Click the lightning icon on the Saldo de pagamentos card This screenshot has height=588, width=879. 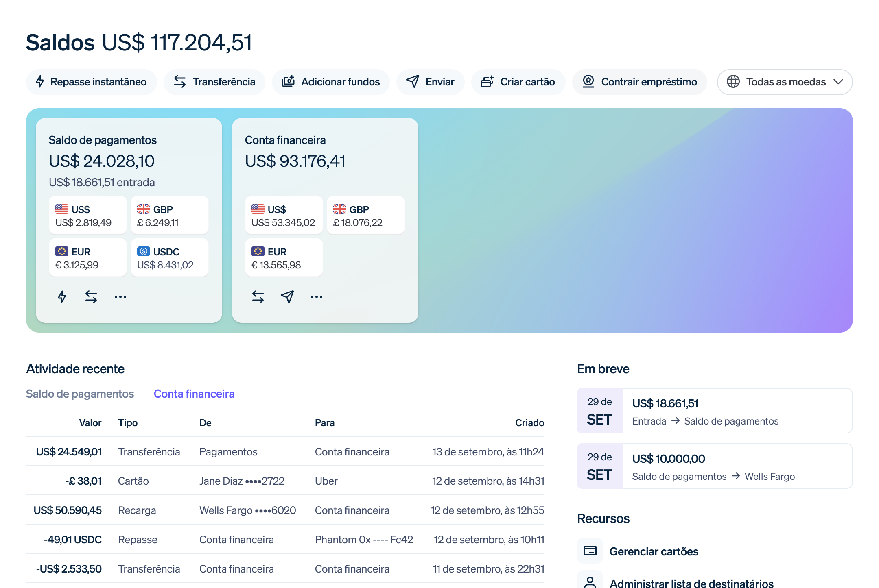(62, 296)
